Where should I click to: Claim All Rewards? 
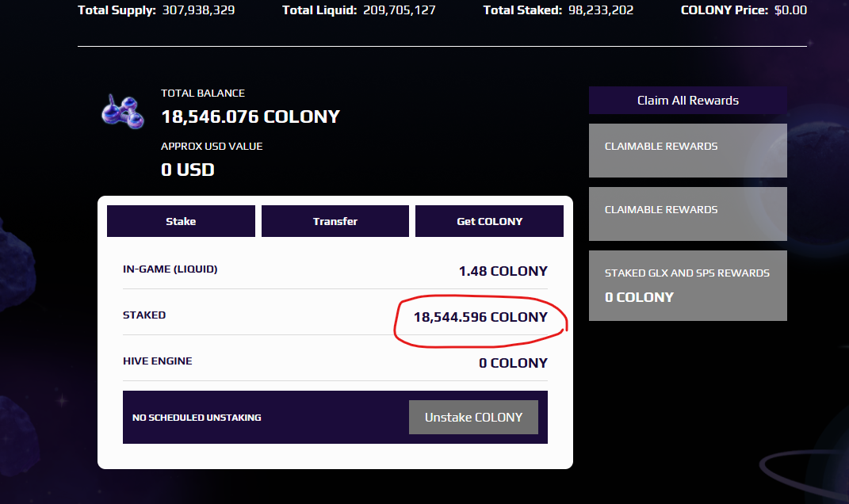click(687, 100)
